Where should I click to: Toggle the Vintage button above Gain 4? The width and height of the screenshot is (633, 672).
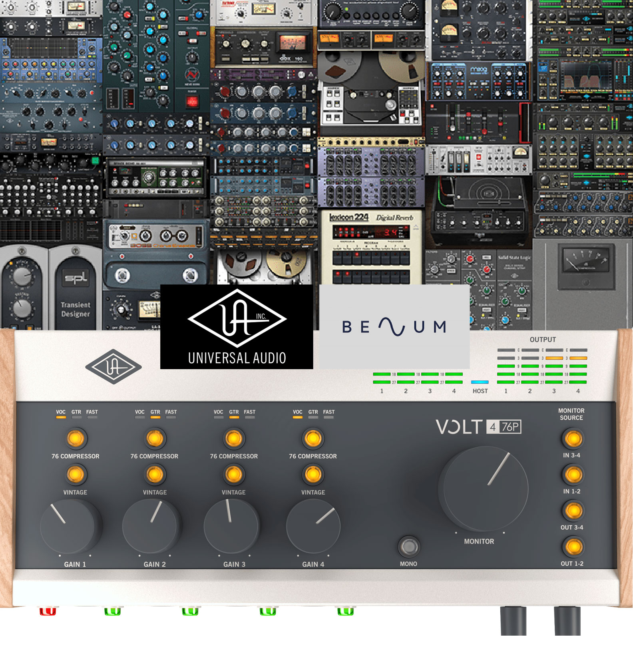[x=313, y=475]
